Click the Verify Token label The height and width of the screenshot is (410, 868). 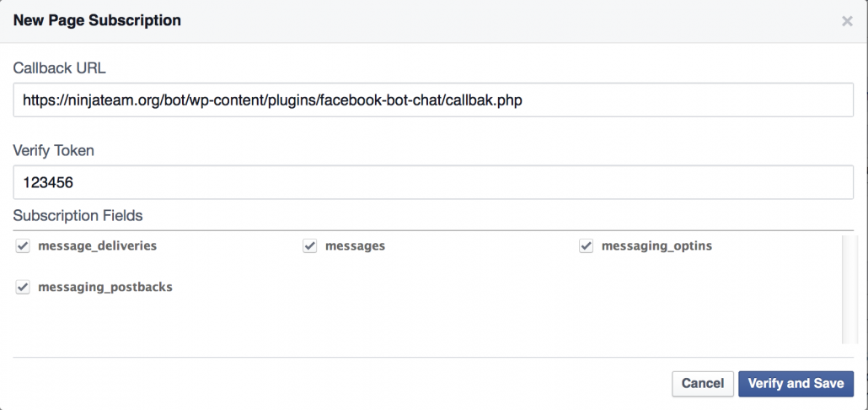point(54,150)
